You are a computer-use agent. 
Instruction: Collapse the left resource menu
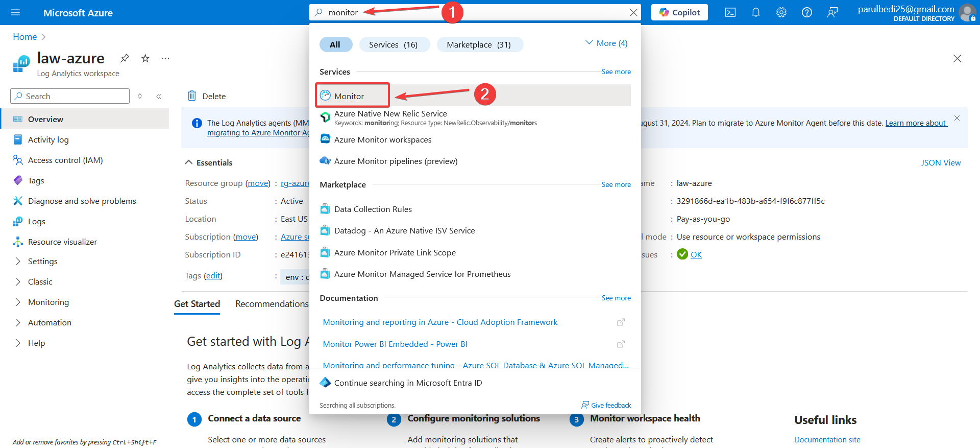pyautogui.click(x=159, y=96)
